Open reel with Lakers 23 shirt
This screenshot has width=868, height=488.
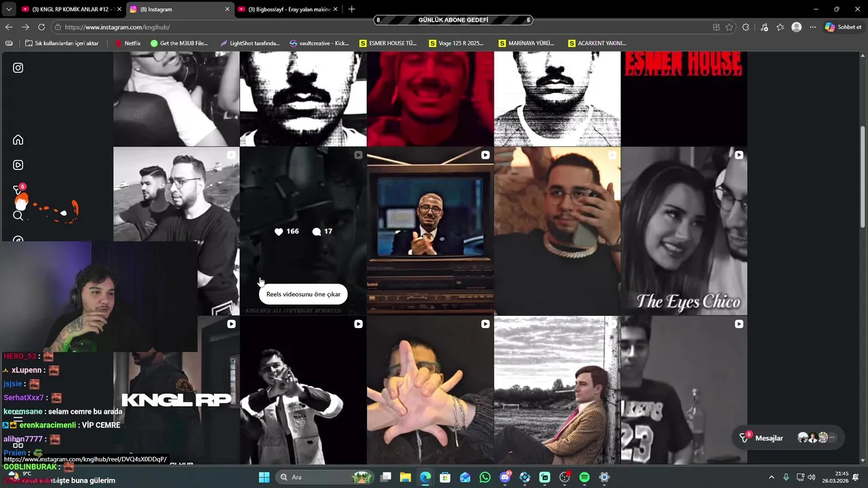click(684, 390)
